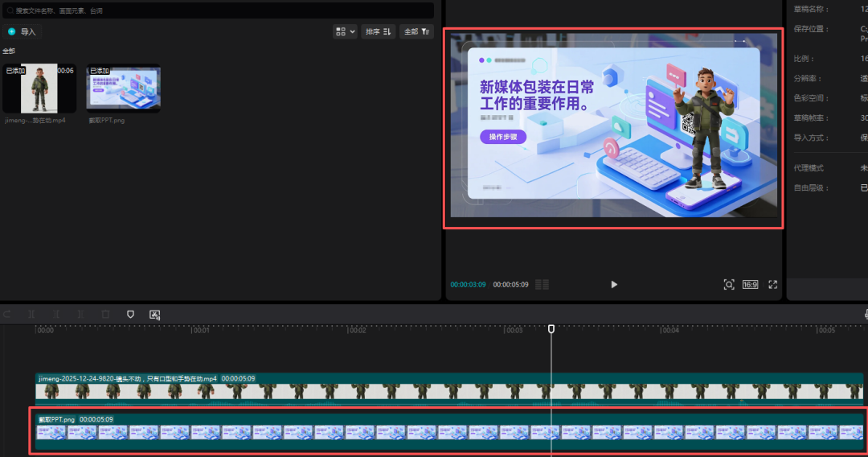Click the smart scissors icon in timeline toolbar

(x=155, y=315)
